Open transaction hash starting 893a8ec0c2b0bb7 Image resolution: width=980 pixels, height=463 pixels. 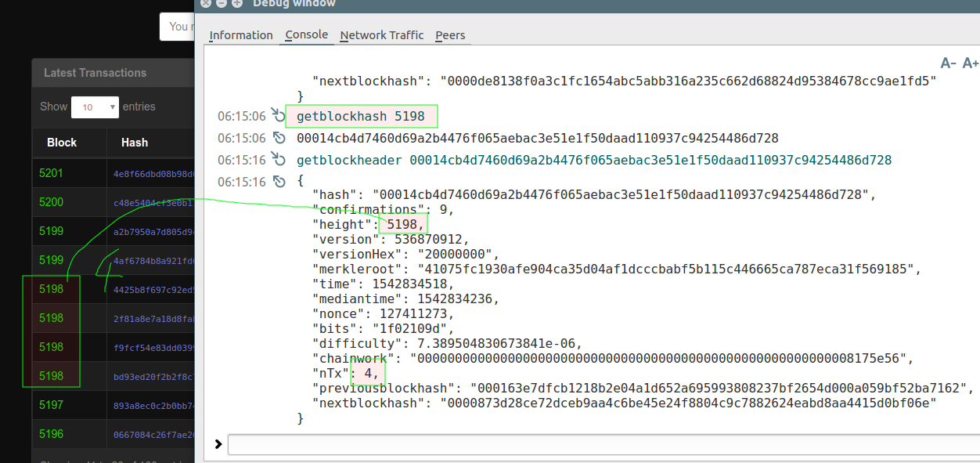153,406
